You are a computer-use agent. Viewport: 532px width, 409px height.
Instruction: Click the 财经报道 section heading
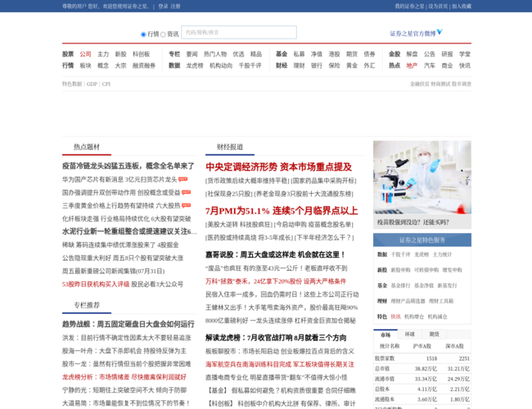click(230, 147)
